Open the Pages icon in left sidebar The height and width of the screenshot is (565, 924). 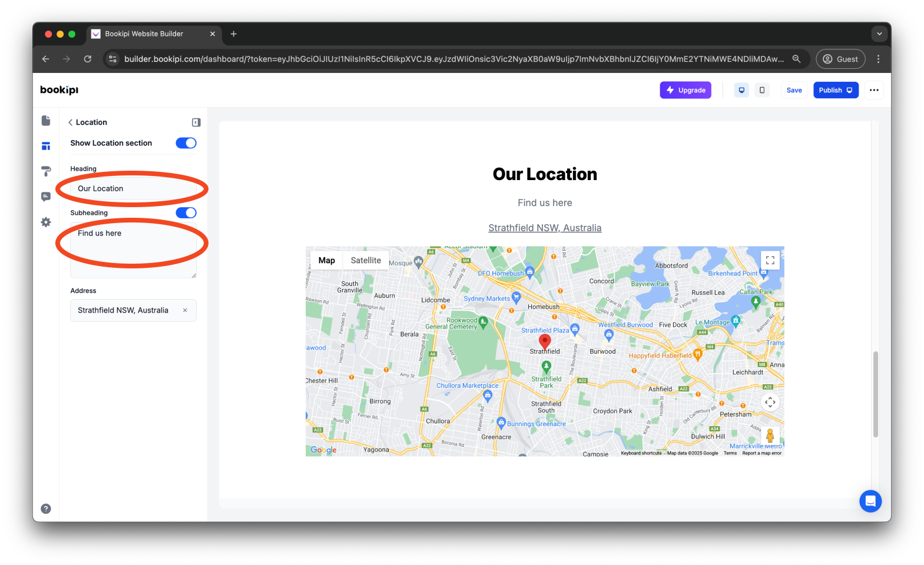46,121
